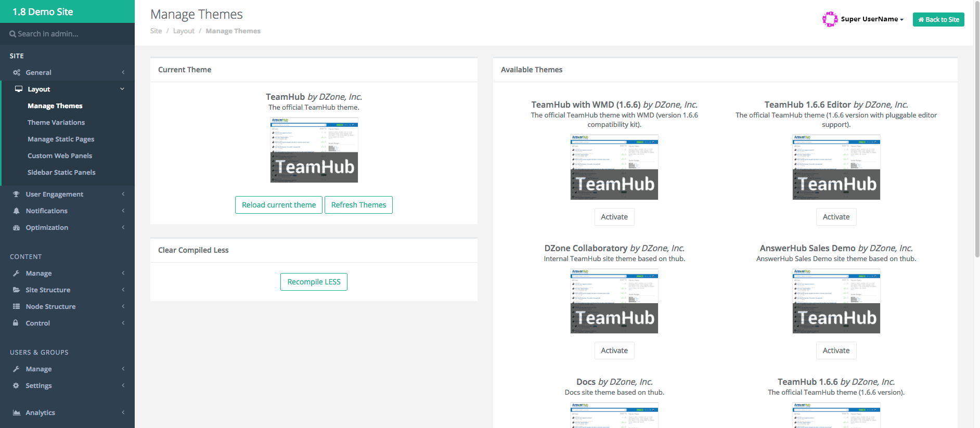980x428 pixels.
Task: Click the home icon in Back to Site
Action: pos(921,20)
